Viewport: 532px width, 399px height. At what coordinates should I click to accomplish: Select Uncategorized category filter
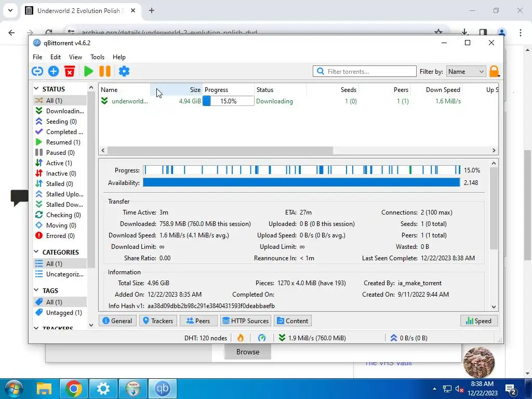60,274
